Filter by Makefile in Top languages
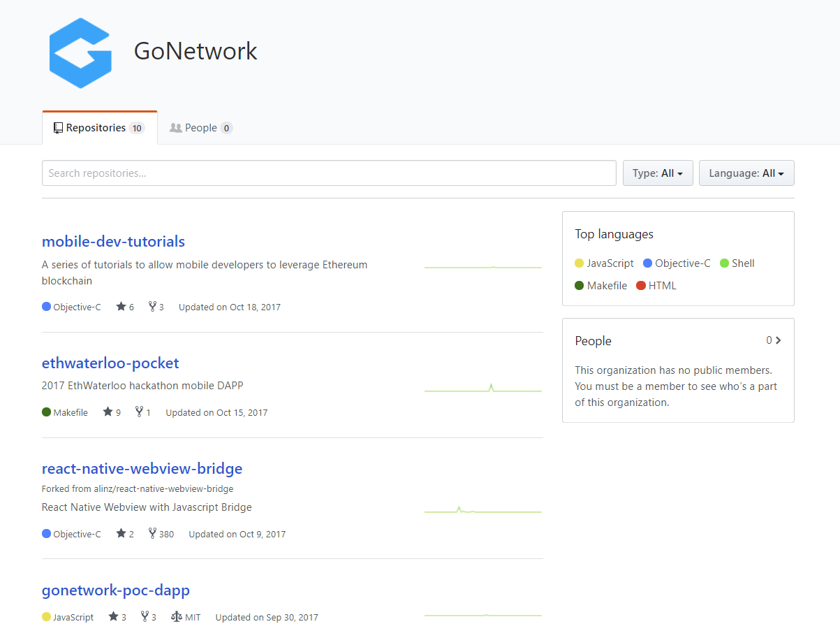This screenshot has width=840, height=624. click(600, 286)
